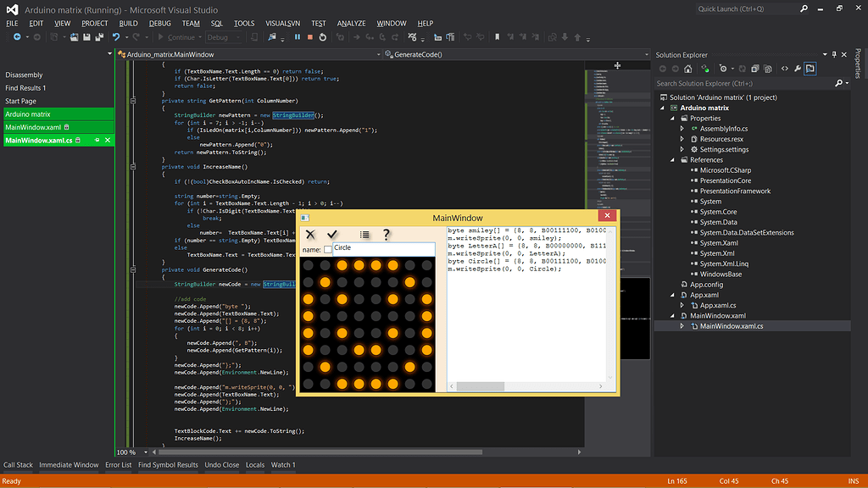Click the View Code icon in Solution Explorer
Screen dimensions: 868x488
785,69
